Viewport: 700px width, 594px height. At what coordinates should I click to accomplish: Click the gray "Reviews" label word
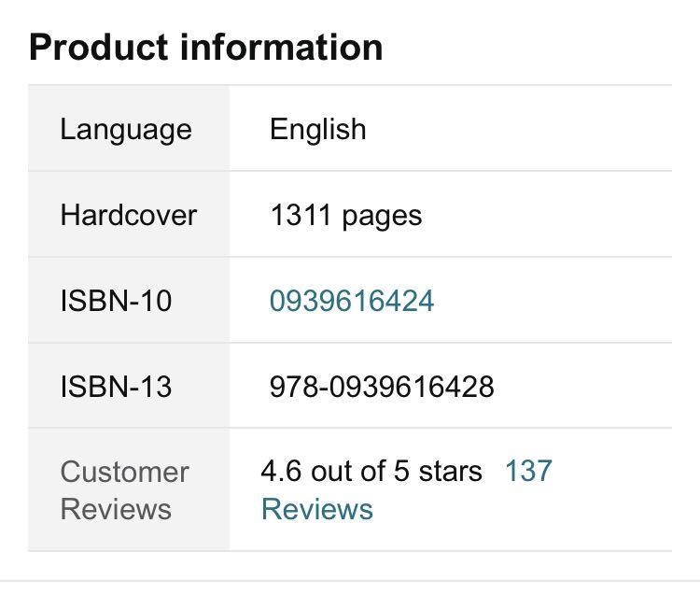(116, 509)
